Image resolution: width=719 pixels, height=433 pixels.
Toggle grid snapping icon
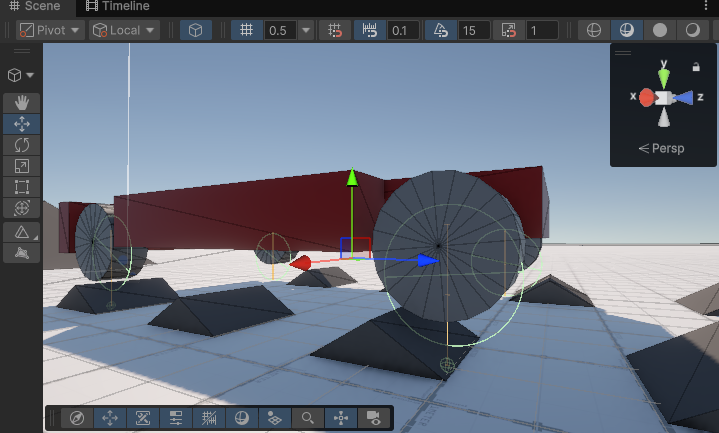click(335, 30)
